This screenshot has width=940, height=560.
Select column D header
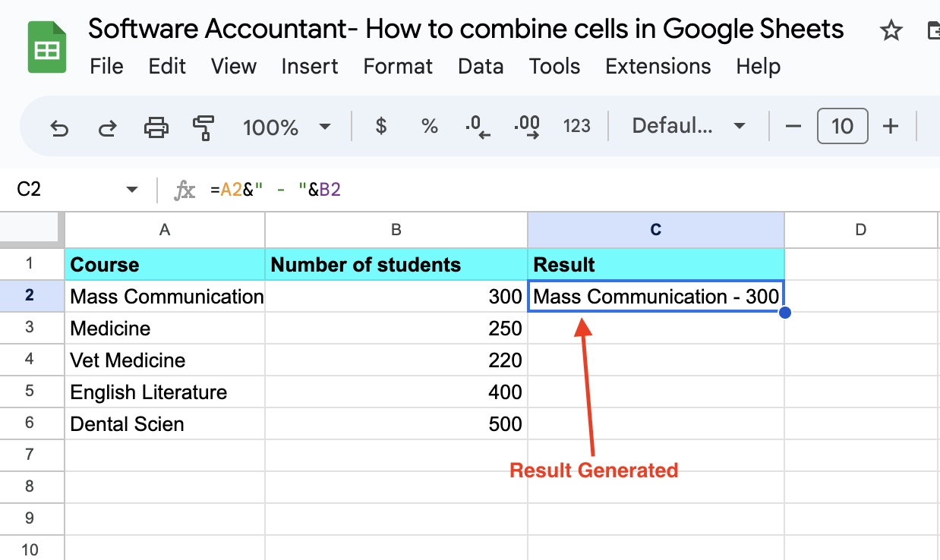861,230
